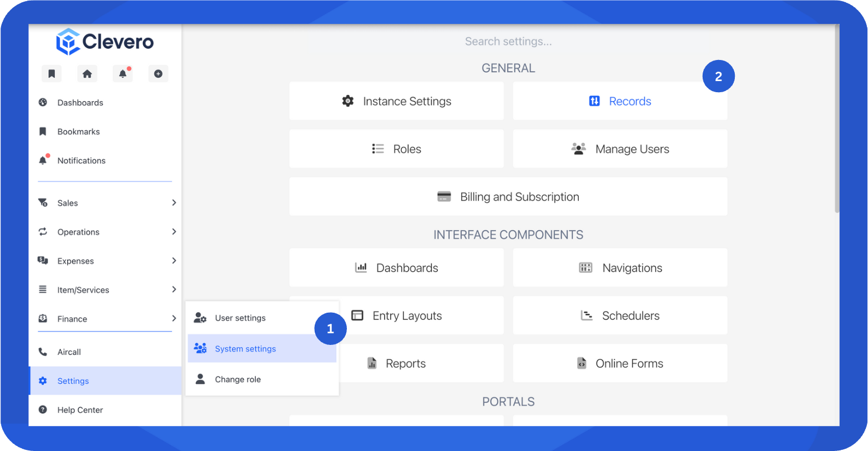Click the Help Center question-mark icon
Screen dimensions: 868x451
[43, 410]
